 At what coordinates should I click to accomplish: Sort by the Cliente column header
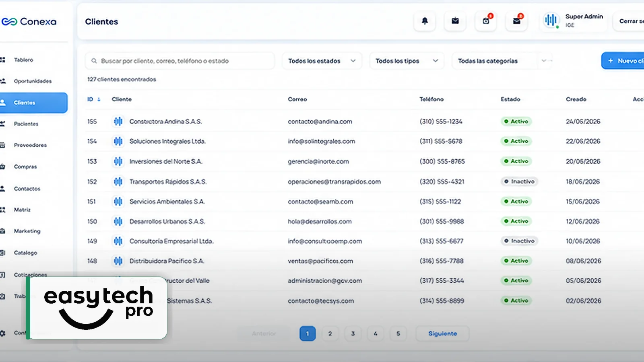tap(122, 99)
